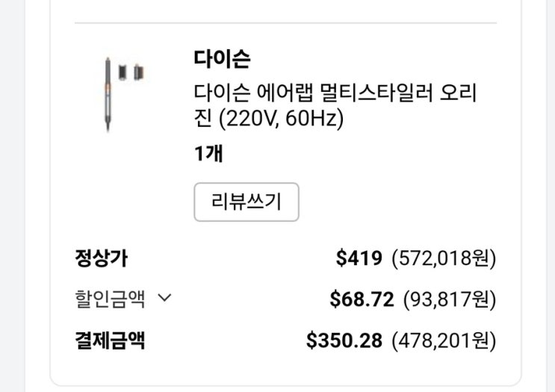Click the 정상가 label

tap(101, 259)
